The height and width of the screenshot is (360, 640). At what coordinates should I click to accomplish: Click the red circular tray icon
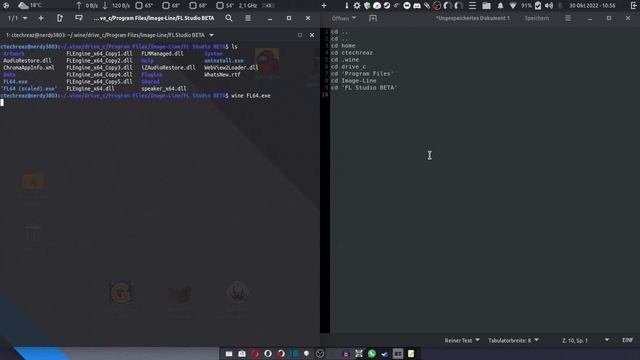click(437, 5)
